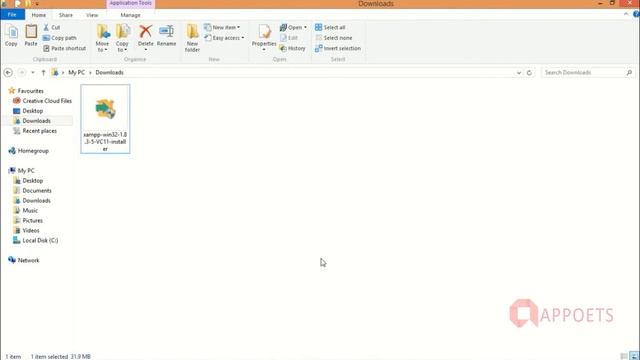Click Downloads in the address breadcrumb
The width and height of the screenshot is (640, 360).
tap(109, 73)
